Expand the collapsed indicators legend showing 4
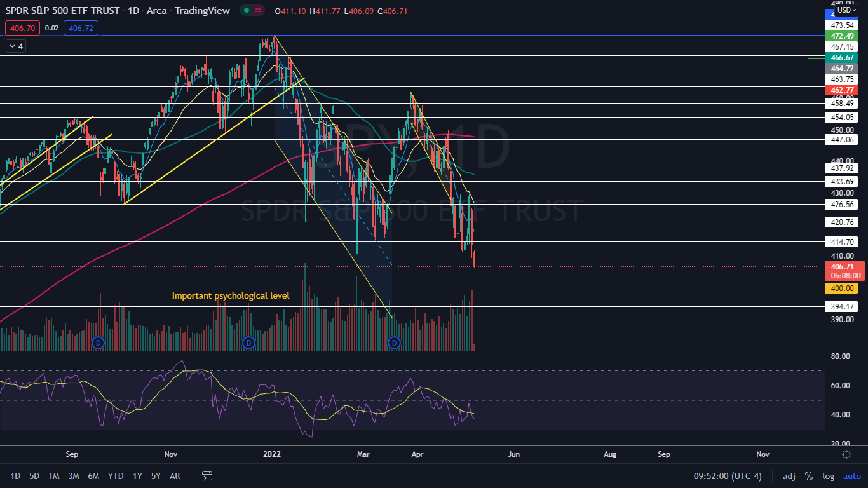The height and width of the screenshot is (488, 868). [x=15, y=46]
